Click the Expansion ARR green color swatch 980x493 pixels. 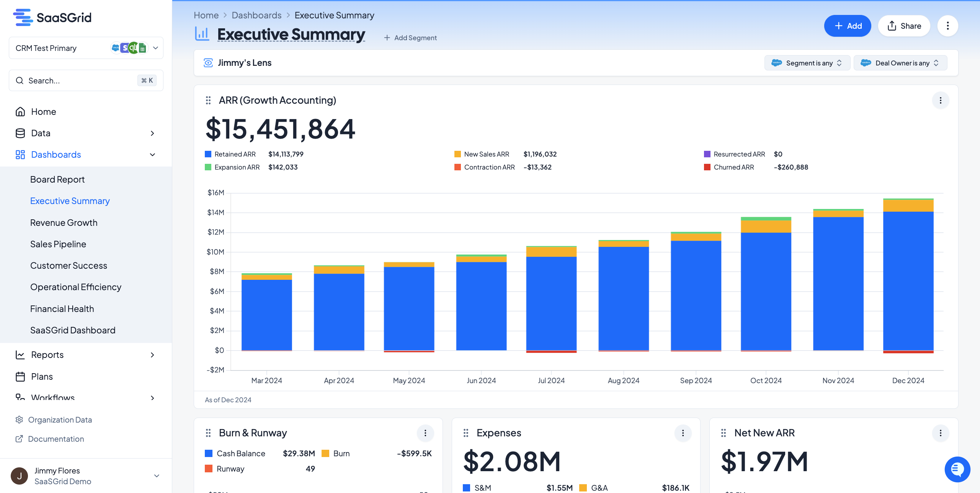point(208,167)
